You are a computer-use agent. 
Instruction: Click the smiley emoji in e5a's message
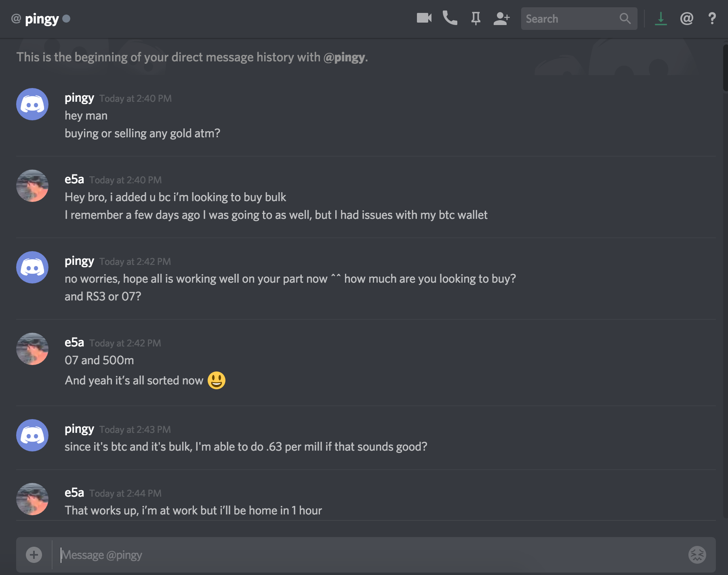(217, 380)
